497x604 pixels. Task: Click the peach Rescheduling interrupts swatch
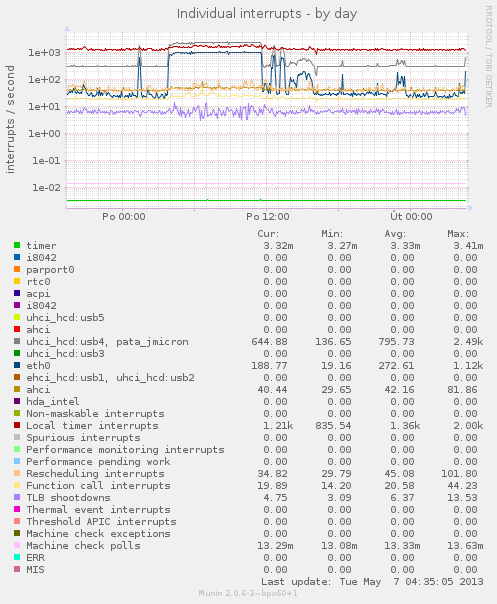17,473
